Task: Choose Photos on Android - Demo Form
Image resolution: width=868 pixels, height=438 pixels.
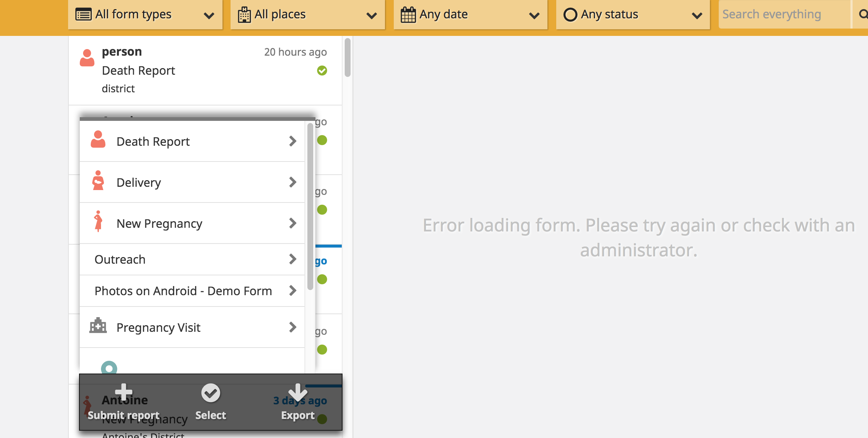Action: pos(192,291)
